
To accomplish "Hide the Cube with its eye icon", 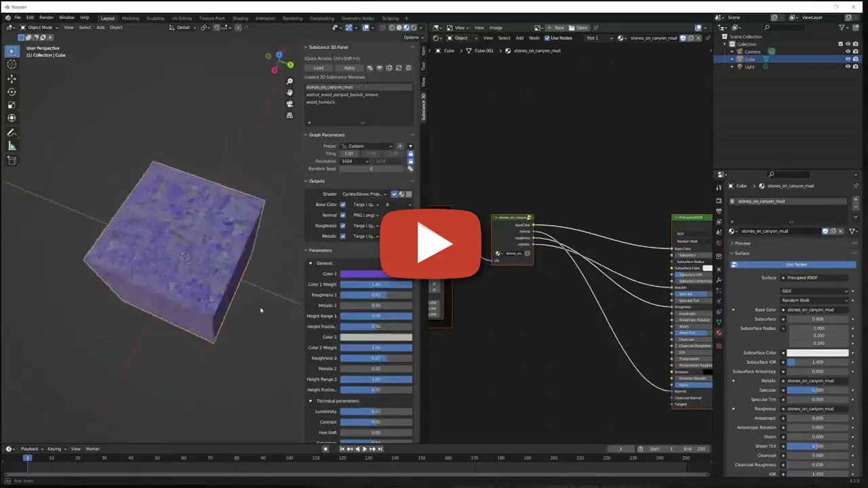I will click(848, 59).
